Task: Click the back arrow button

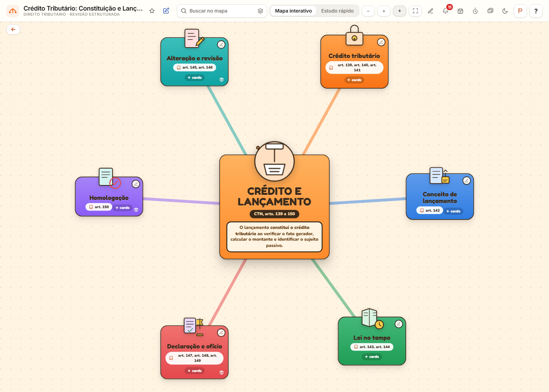Action: pyautogui.click(x=13, y=29)
